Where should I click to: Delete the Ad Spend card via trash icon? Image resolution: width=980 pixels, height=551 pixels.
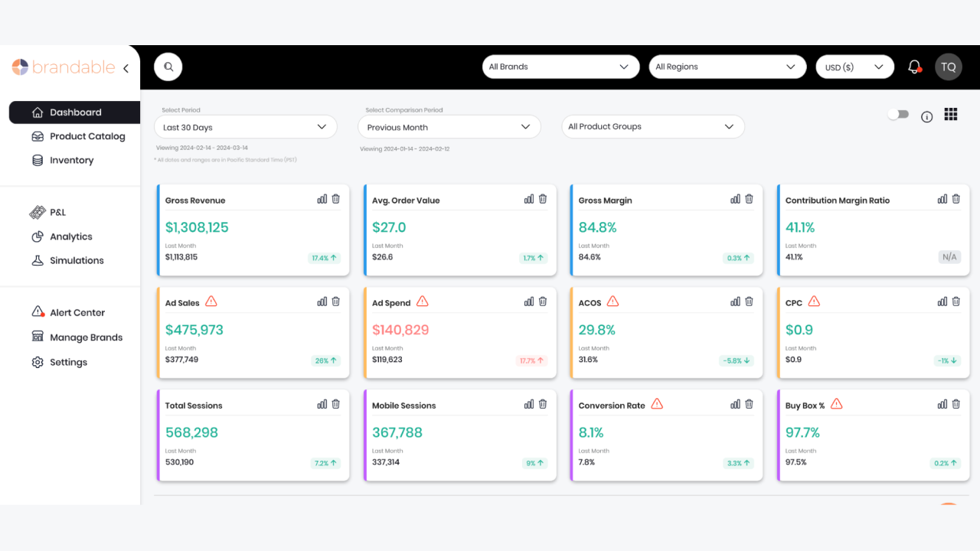(543, 301)
